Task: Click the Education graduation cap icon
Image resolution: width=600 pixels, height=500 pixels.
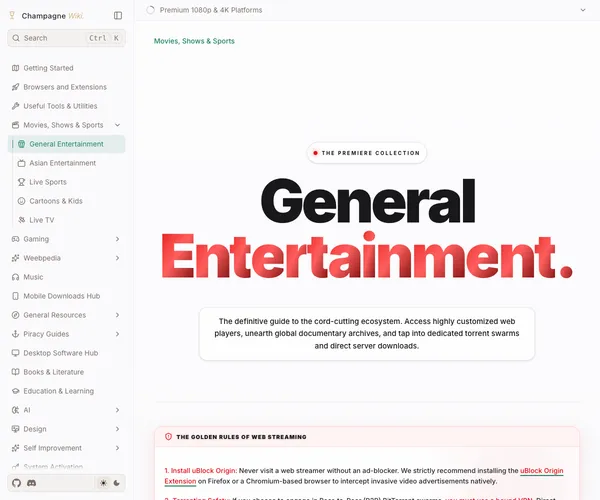Action: (15, 391)
